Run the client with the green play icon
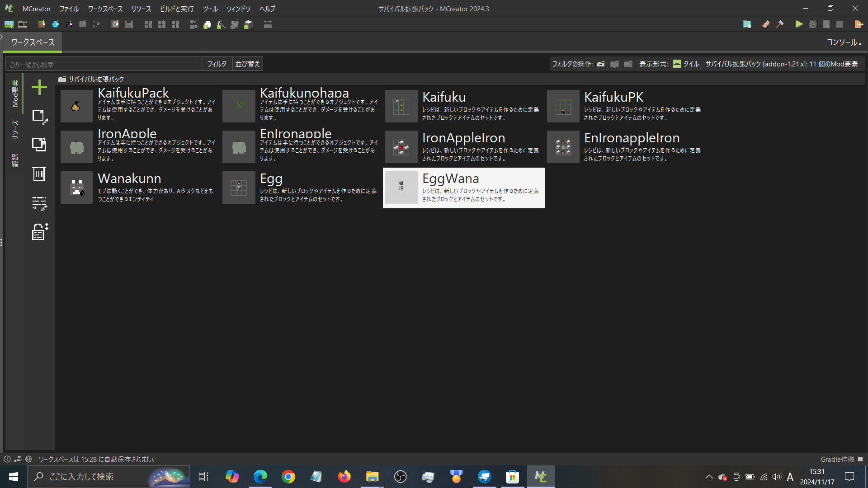 799,24
